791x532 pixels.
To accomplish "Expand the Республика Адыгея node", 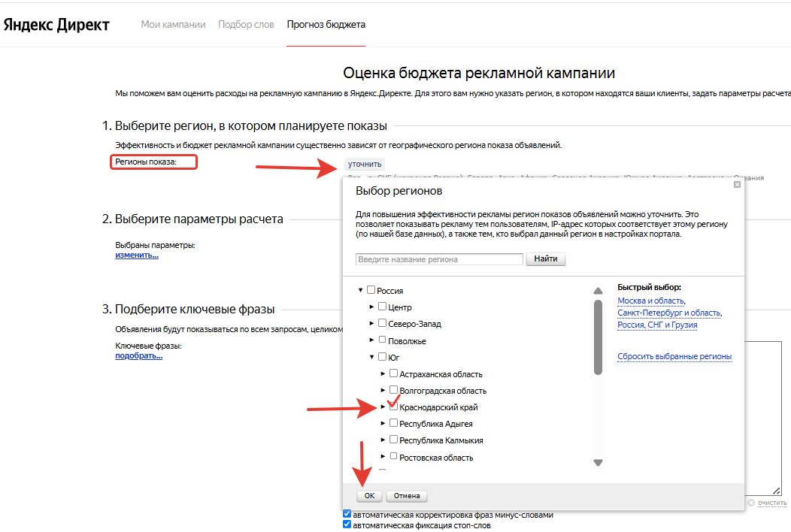I will (x=383, y=424).
